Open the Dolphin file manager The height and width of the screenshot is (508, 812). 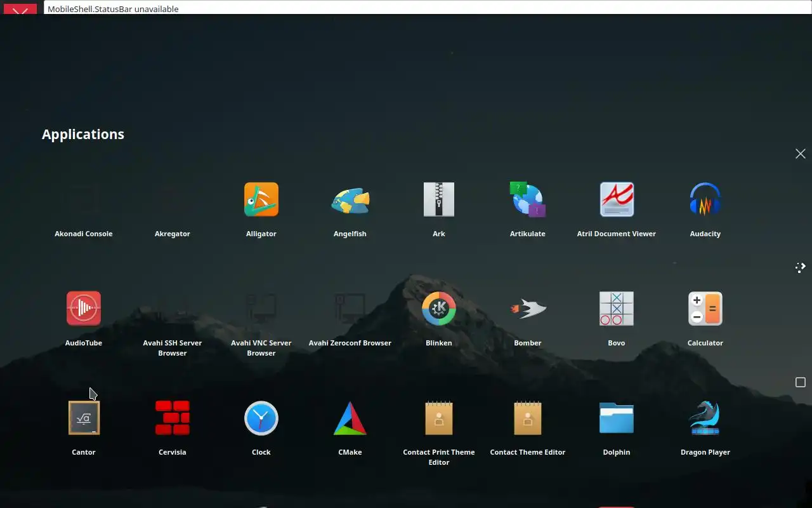click(617, 418)
